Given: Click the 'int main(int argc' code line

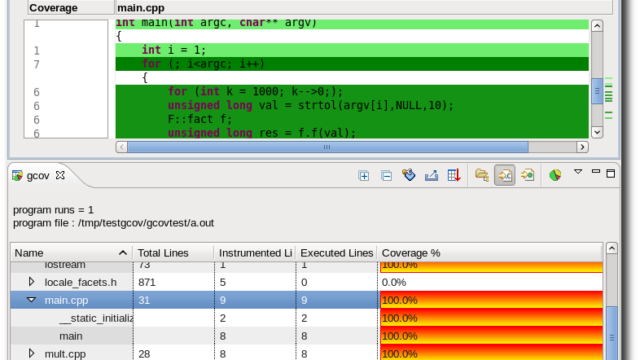Looking at the screenshot, I should coord(352,24).
